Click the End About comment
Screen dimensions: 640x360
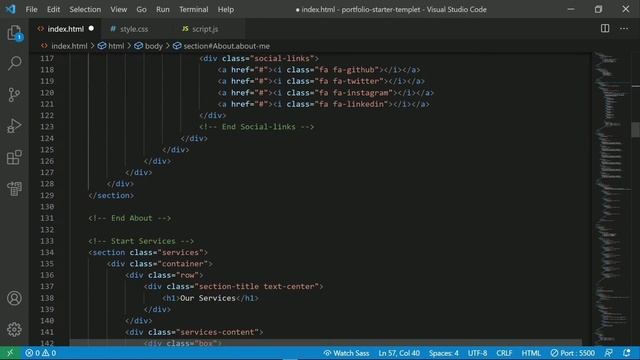click(x=130, y=218)
